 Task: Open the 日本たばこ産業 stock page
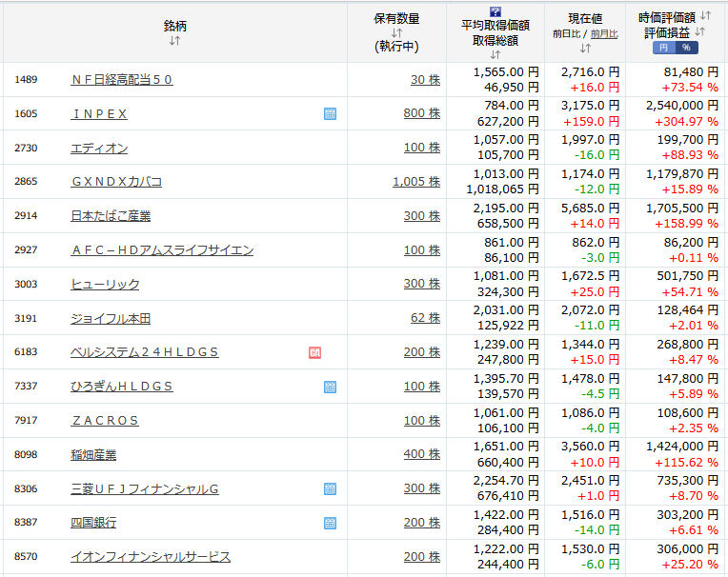click(111, 216)
